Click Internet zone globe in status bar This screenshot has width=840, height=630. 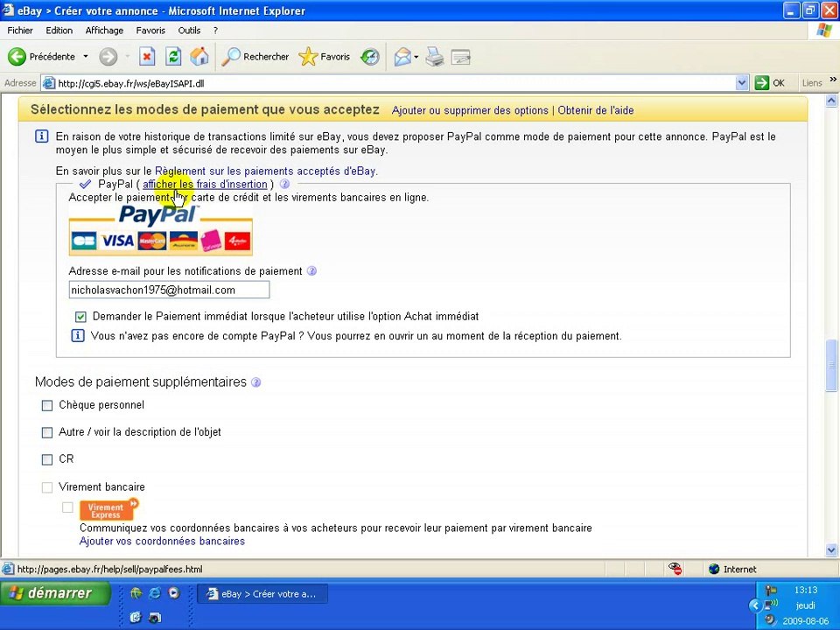click(x=714, y=569)
